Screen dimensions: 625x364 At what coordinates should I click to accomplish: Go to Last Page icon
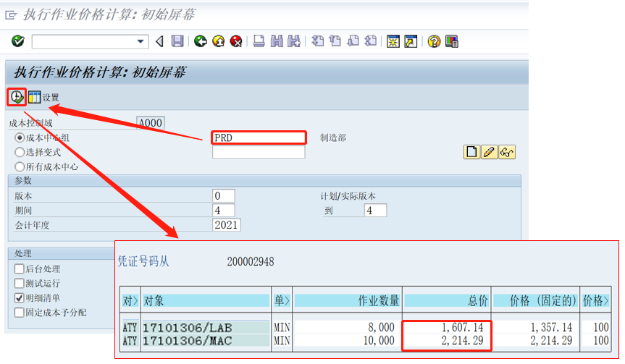pyautogui.click(x=371, y=41)
